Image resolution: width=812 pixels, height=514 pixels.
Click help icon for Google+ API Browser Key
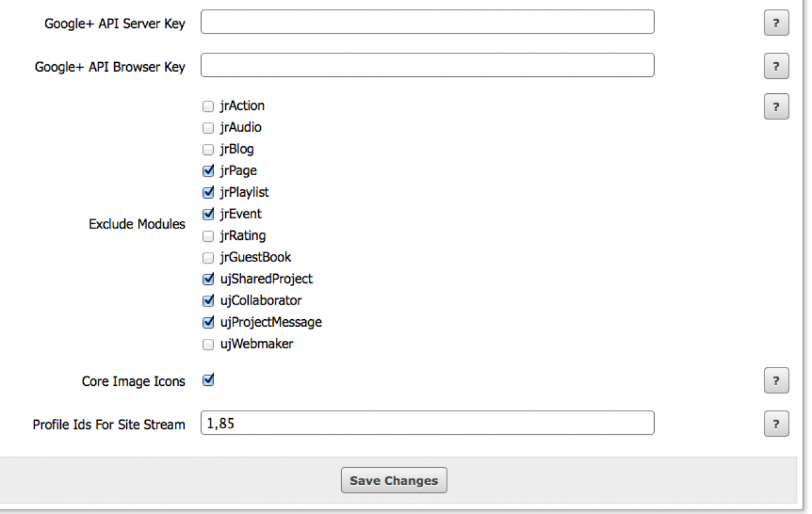coord(776,66)
